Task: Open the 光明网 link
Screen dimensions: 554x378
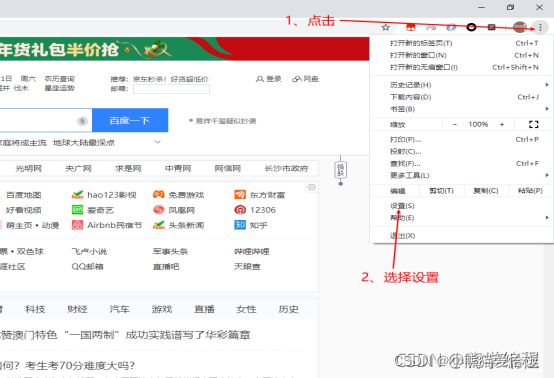Action: click(x=29, y=169)
